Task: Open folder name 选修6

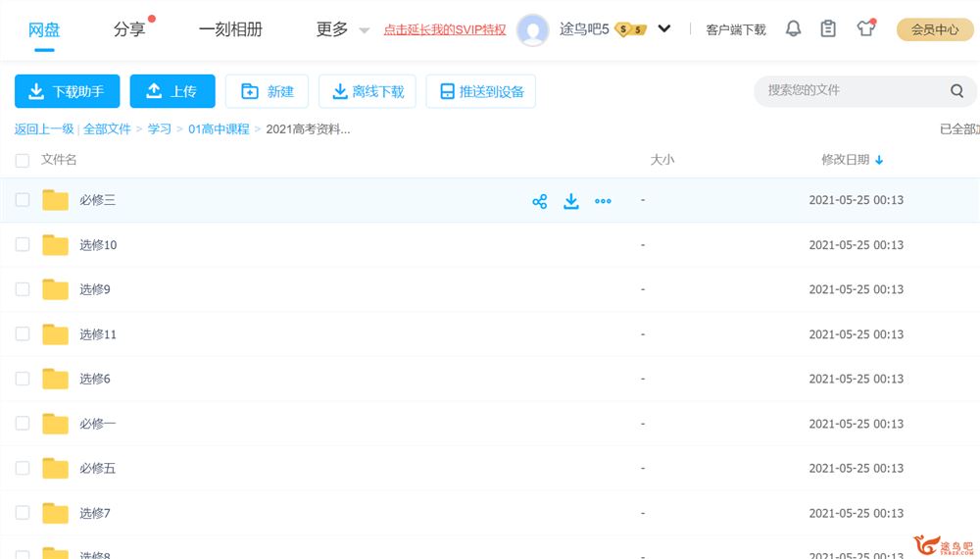Action: click(x=95, y=379)
